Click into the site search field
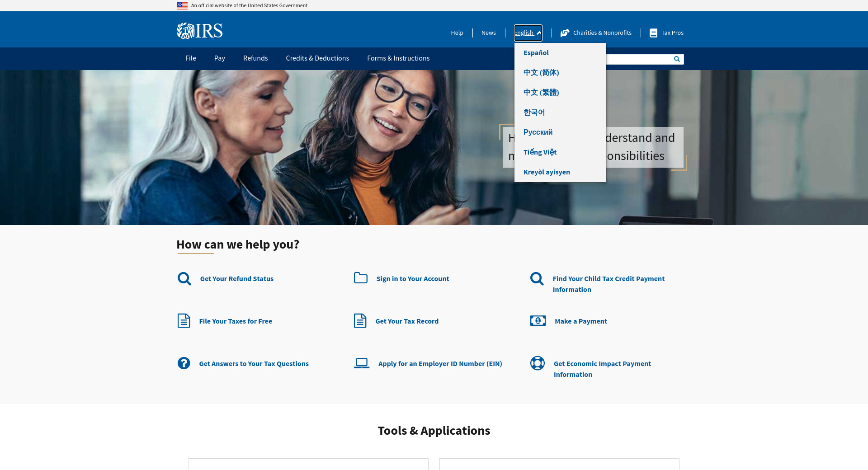This screenshot has width=868, height=470. click(637, 59)
